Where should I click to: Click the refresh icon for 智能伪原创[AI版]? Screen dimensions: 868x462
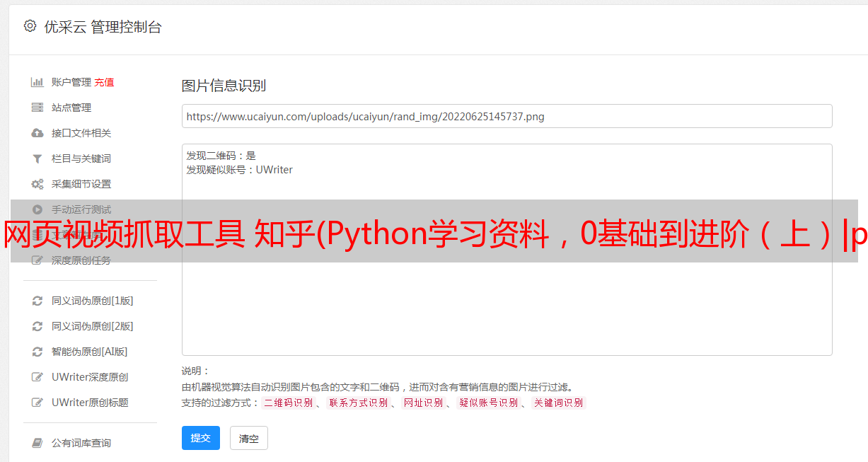point(37,352)
